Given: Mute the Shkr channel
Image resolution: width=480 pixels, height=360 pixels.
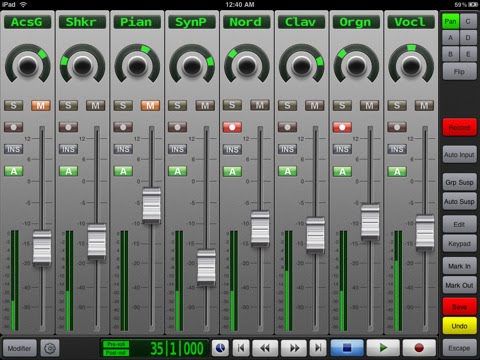Looking at the screenshot, I should tap(95, 106).
